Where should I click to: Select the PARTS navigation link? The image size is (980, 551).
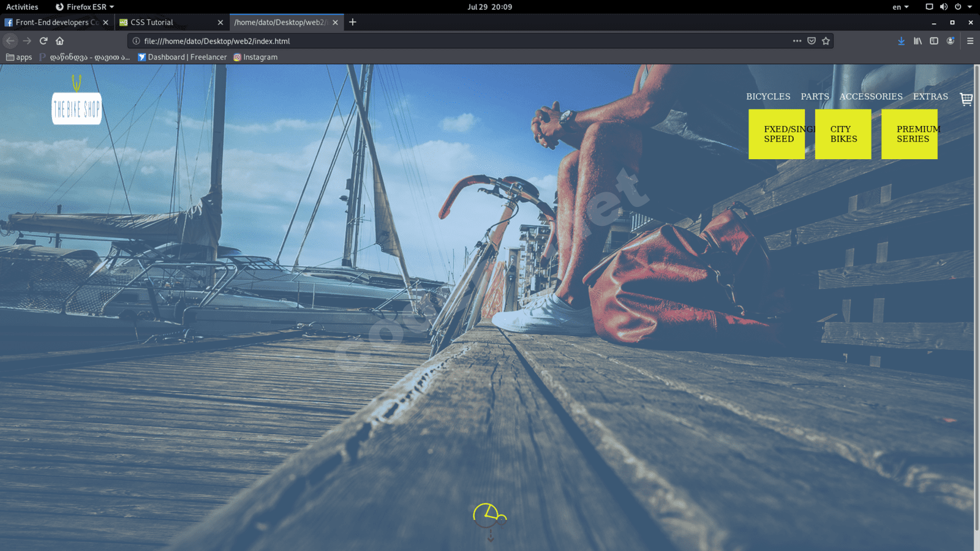(x=815, y=96)
